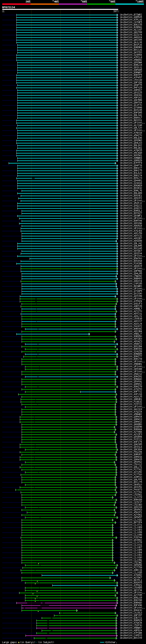
Task: Select the UniRef100_A9U0Y4 label
Action: 131,281
